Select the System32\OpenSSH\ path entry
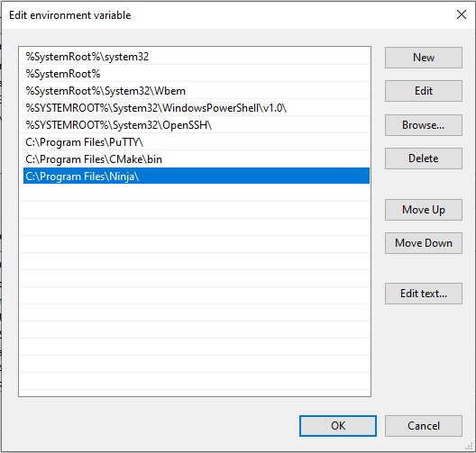The image size is (476, 453). click(x=197, y=125)
